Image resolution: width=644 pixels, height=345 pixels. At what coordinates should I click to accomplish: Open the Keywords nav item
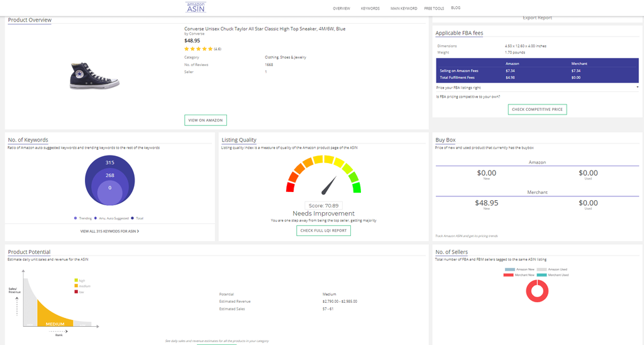(370, 9)
